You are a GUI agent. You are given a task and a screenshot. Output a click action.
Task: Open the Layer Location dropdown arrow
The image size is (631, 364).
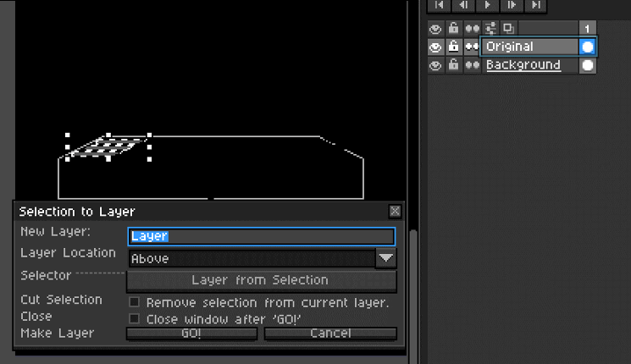[386, 258]
